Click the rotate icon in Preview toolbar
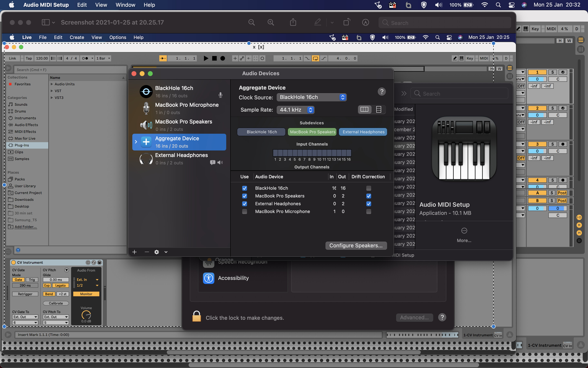The width and height of the screenshot is (588, 368). point(347,22)
